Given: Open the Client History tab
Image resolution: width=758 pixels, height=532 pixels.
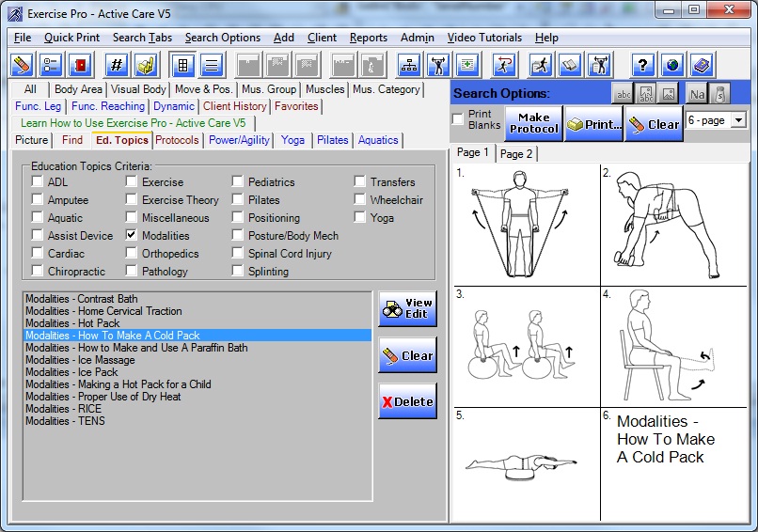Looking at the screenshot, I should tap(234, 106).
